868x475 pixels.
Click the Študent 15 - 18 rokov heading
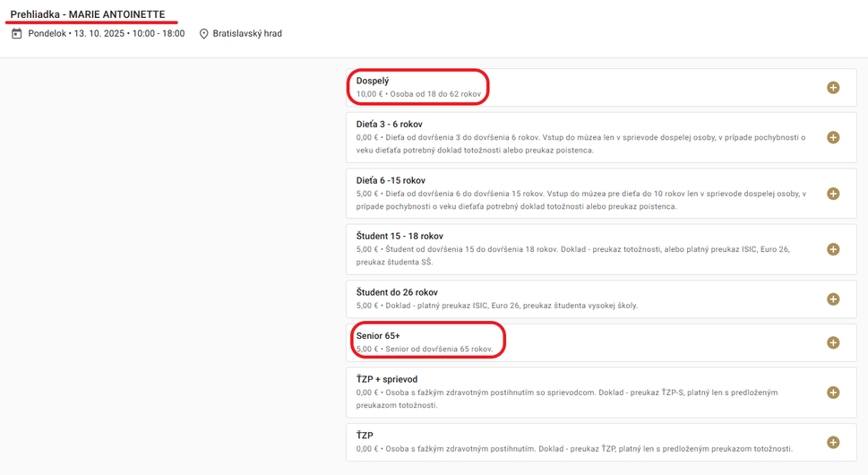pyautogui.click(x=400, y=236)
